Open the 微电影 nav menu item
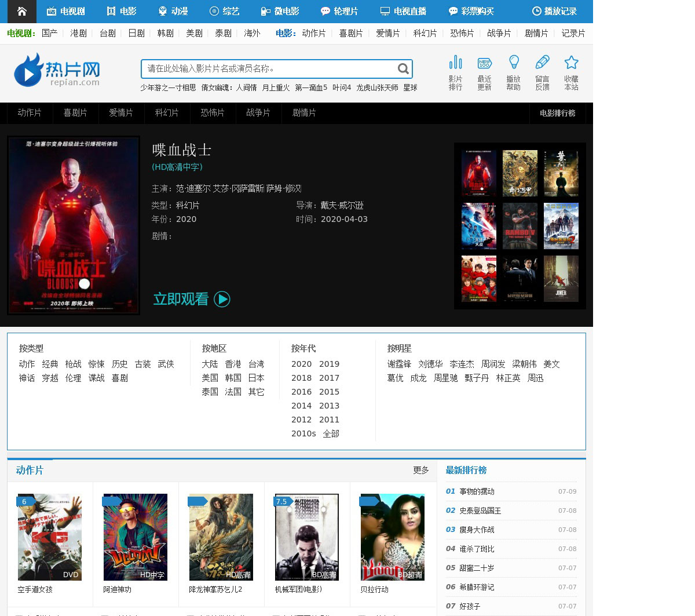The height and width of the screenshot is (616, 695). point(280,11)
